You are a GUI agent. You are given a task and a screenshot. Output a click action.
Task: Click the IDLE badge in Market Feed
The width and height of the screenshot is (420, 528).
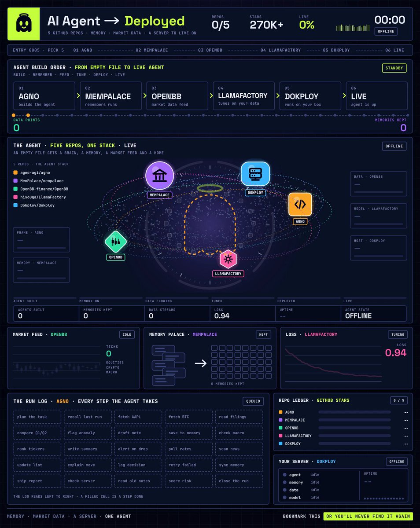click(127, 335)
